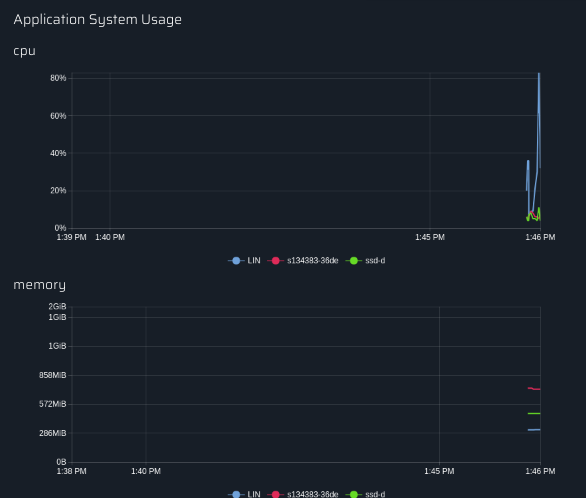Toggle LIN series in memory chart legend
Image resolution: width=586 pixels, height=498 pixels.
(244, 494)
